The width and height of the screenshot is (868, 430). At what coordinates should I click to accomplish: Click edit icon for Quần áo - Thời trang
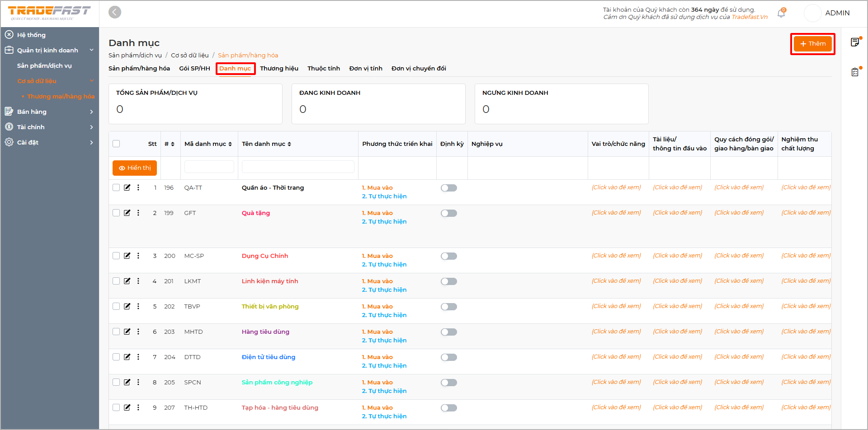(x=127, y=187)
